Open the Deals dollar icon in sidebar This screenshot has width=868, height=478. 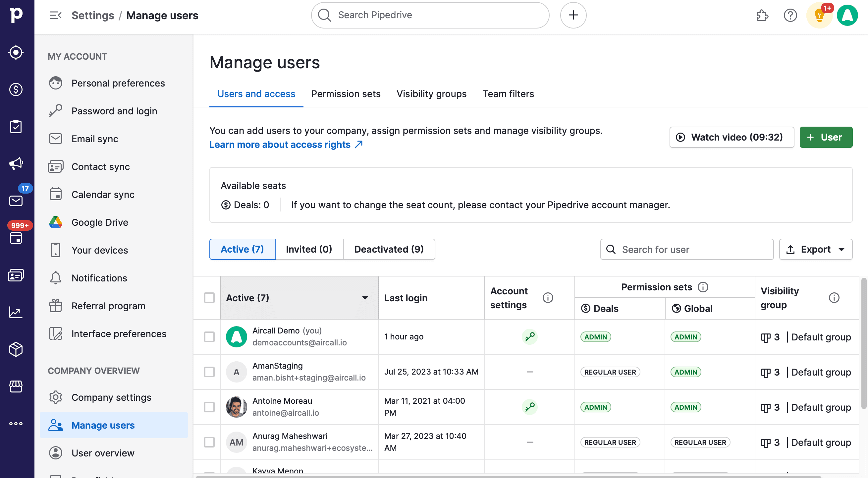16,89
